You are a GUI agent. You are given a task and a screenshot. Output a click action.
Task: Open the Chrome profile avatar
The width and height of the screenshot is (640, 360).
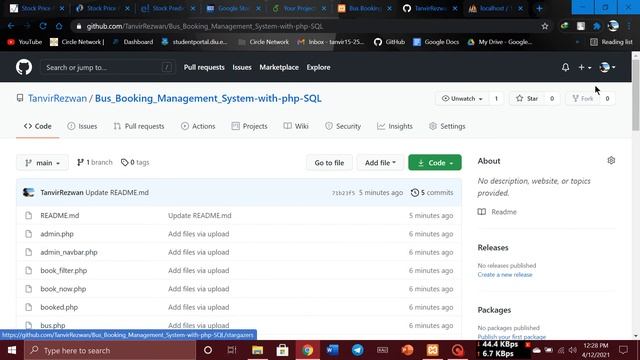613,26
